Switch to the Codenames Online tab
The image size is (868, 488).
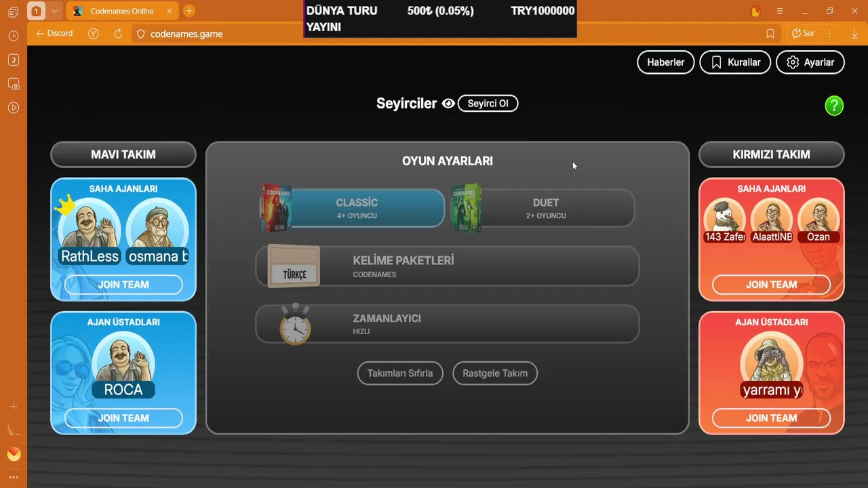[x=121, y=11]
